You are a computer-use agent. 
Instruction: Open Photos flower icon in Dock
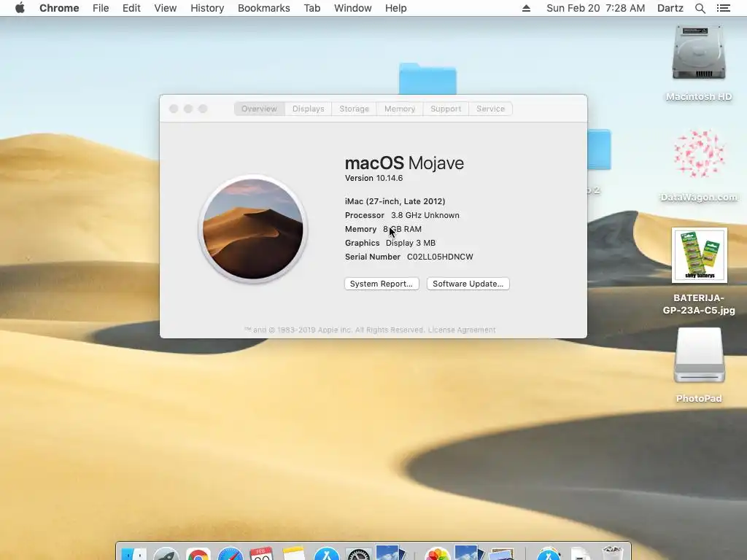coord(438,554)
